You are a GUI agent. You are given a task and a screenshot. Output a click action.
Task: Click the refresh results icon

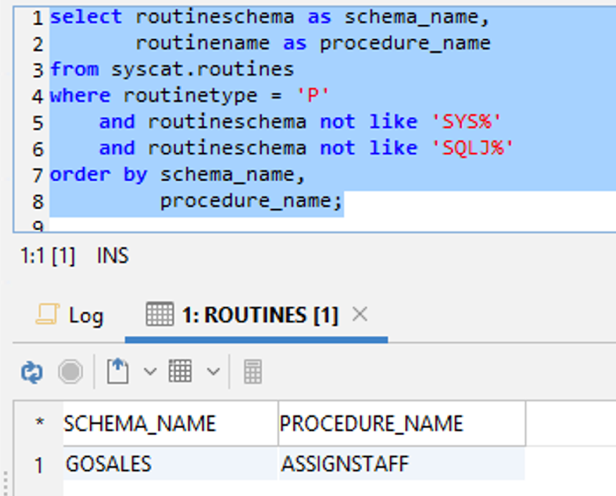point(32,372)
